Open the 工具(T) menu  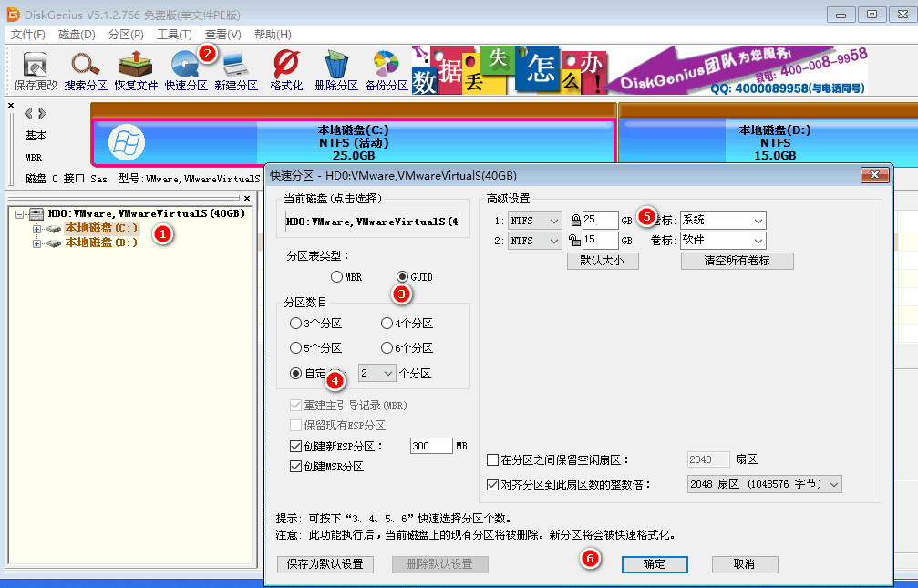(173, 34)
